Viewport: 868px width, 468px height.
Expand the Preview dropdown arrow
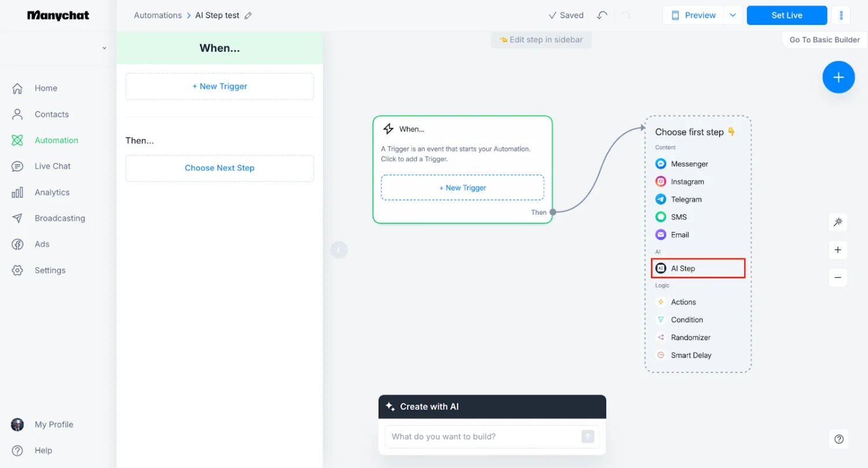coord(733,16)
